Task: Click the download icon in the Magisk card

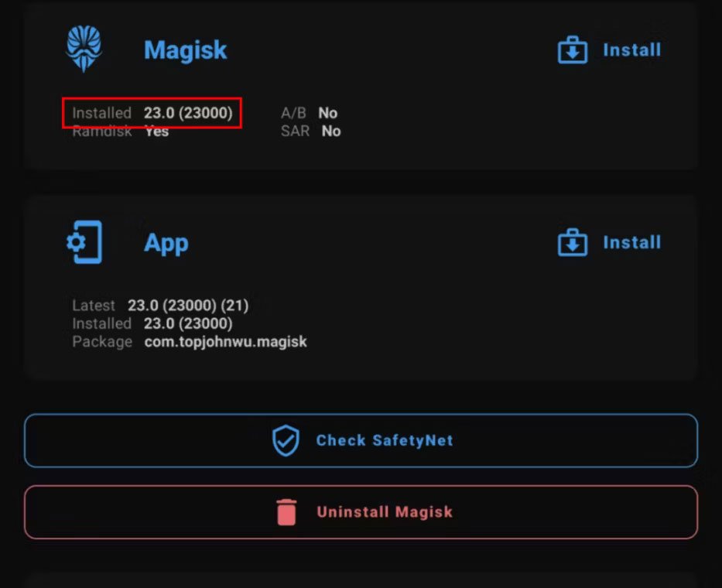Action: pos(573,50)
